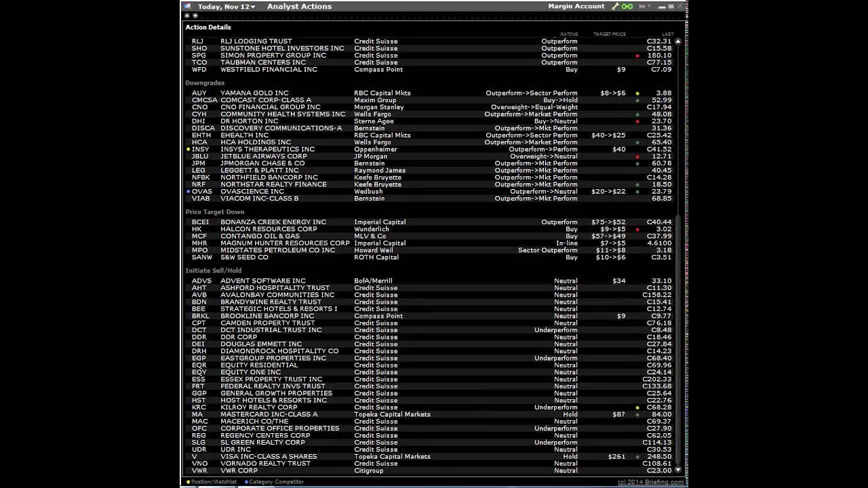Select MAGNUM HUNTER RESOURCES CORP
Image resolution: width=868 pixels, height=488 pixels.
coord(285,243)
